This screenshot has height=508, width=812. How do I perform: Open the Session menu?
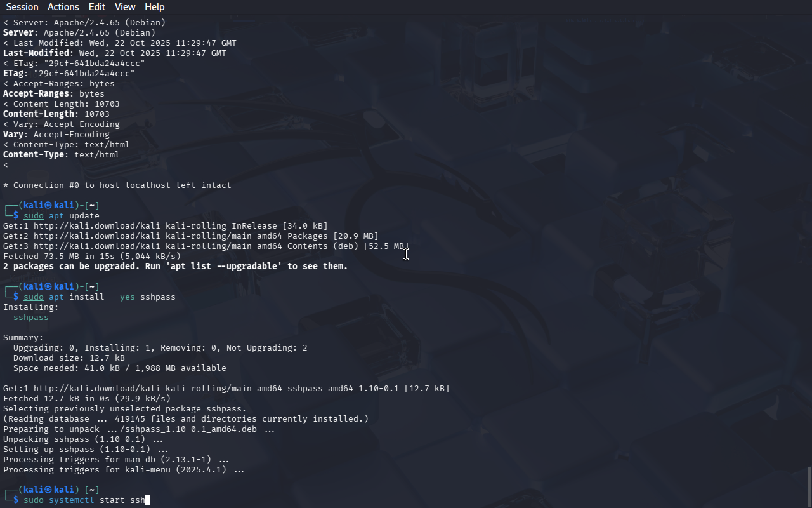[x=22, y=6]
